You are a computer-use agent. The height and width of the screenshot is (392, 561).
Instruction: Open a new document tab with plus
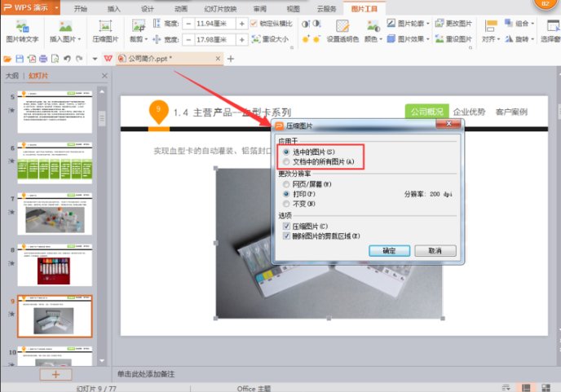pos(231,59)
